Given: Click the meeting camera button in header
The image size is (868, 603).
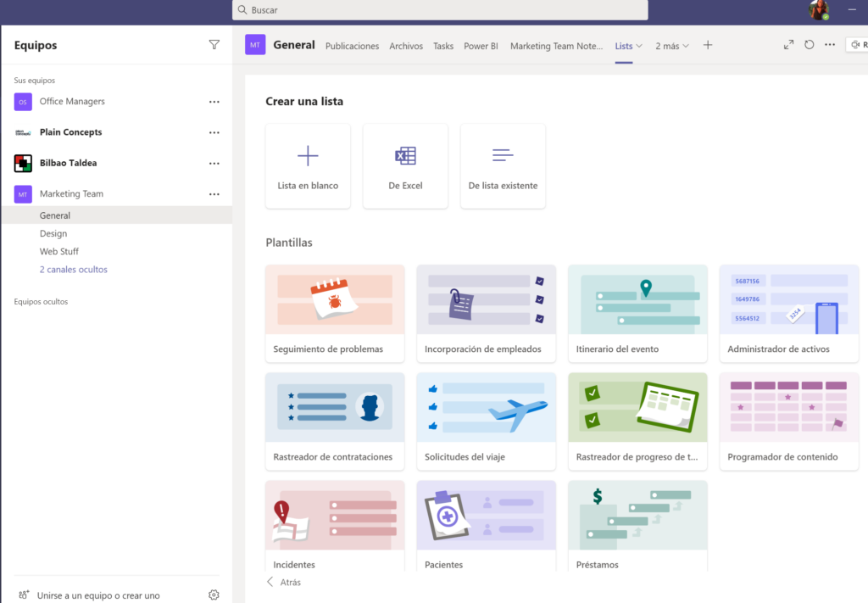Looking at the screenshot, I should click(858, 45).
